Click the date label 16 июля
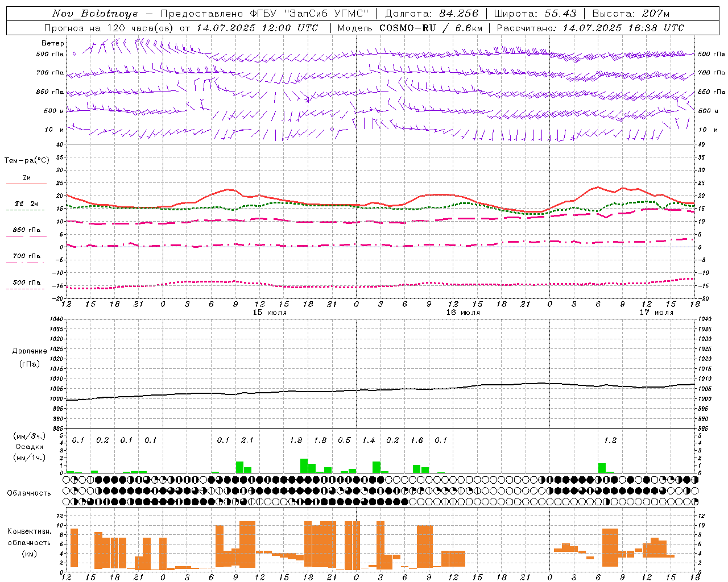Viewport: 728px width, 582px height. [463, 313]
